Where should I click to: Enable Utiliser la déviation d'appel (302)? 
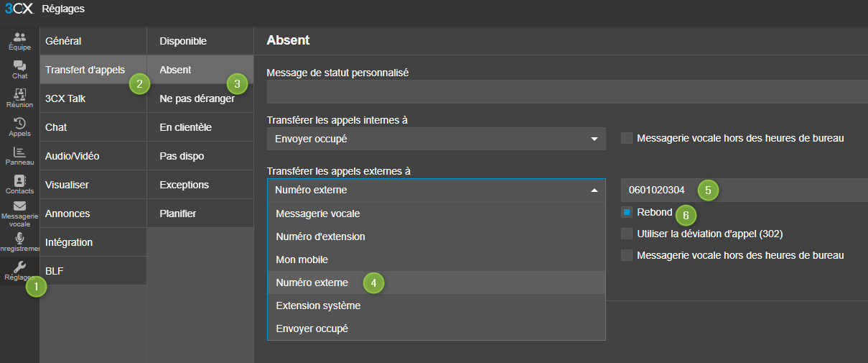tap(627, 234)
